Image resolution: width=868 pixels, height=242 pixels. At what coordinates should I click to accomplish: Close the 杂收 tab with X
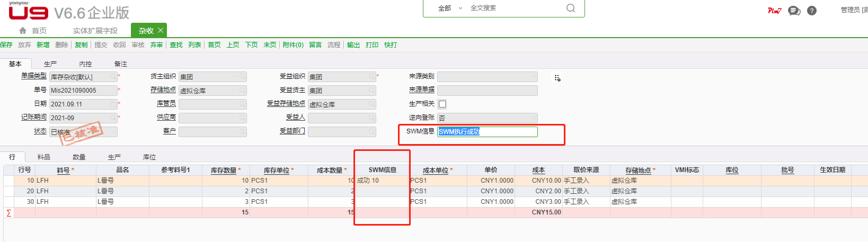click(x=161, y=30)
